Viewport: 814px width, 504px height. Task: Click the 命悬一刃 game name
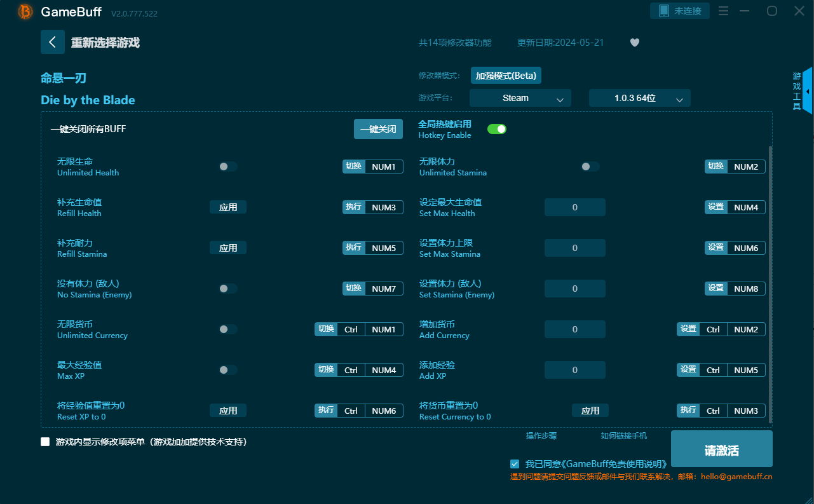coord(64,78)
